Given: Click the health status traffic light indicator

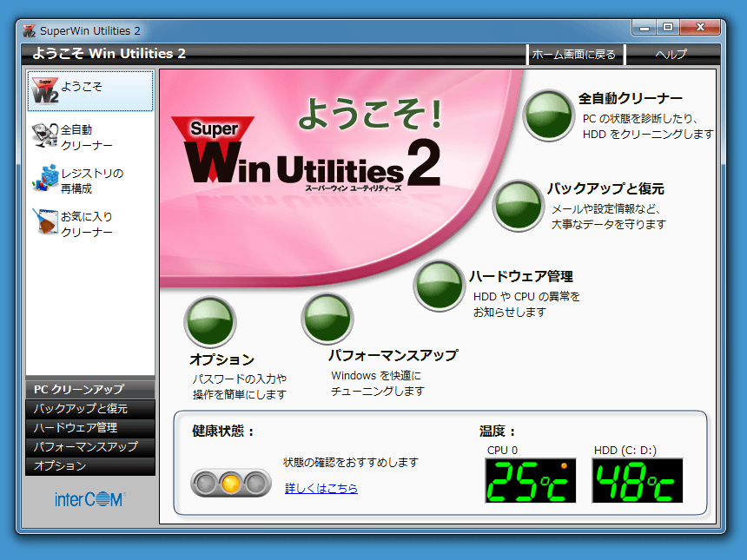Looking at the screenshot, I should coord(231,484).
